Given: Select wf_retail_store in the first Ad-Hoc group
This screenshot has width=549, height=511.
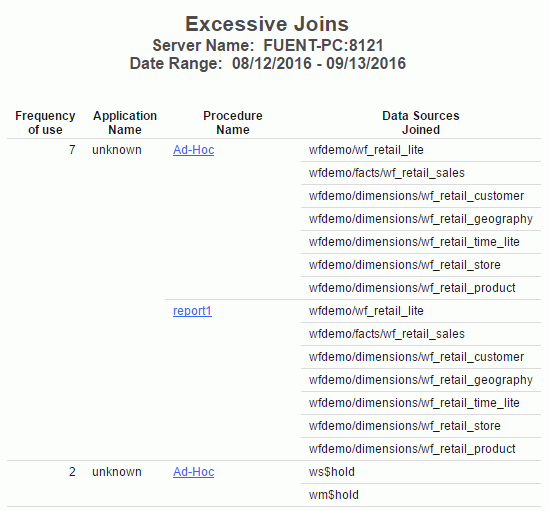Looking at the screenshot, I should click(x=404, y=265).
